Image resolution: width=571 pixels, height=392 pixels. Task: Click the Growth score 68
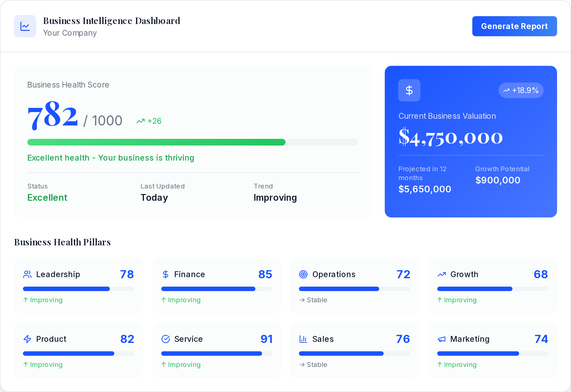pos(541,274)
